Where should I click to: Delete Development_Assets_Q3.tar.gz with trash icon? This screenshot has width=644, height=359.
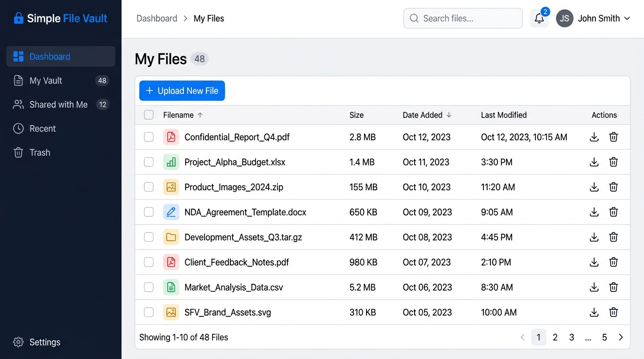point(614,237)
